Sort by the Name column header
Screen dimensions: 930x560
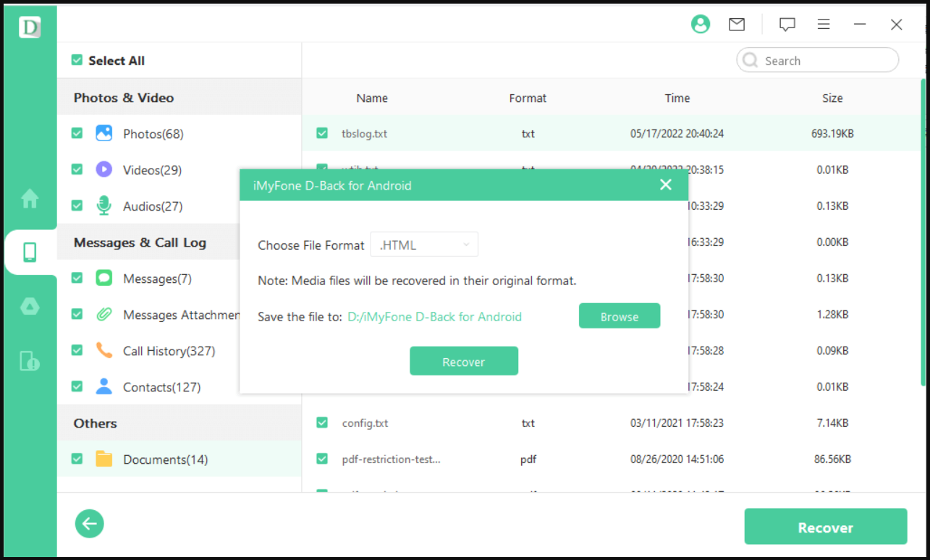pyautogui.click(x=372, y=98)
